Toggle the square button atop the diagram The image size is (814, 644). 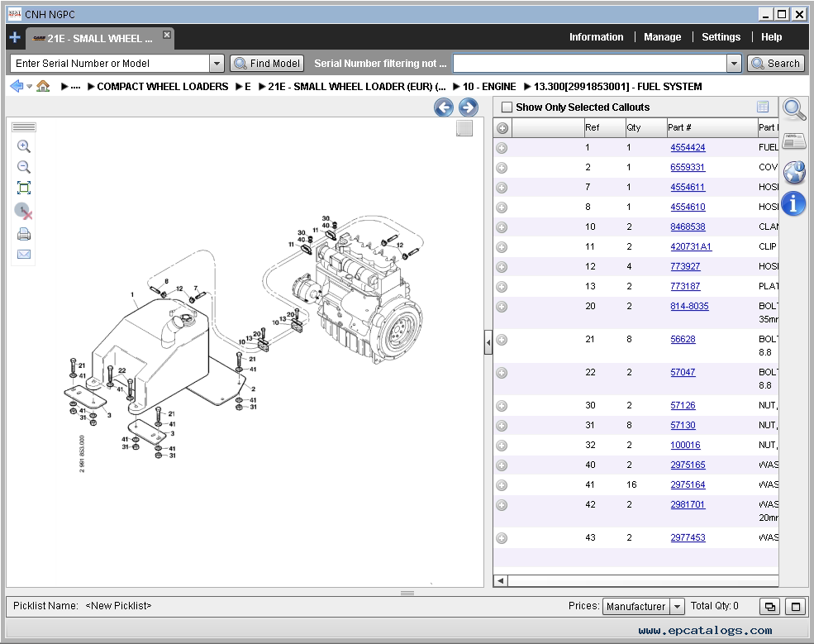[464, 128]
